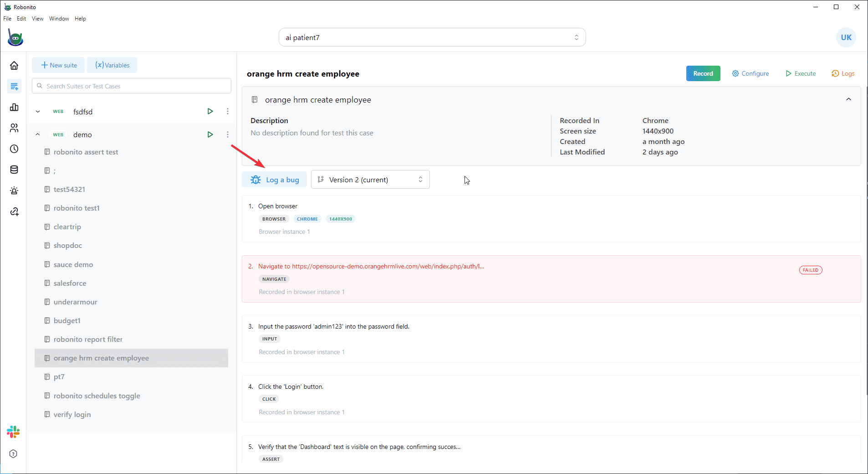Open the Home icon in sidebar
This screenshot has height=474, width=868.
[x=14, y=66]
